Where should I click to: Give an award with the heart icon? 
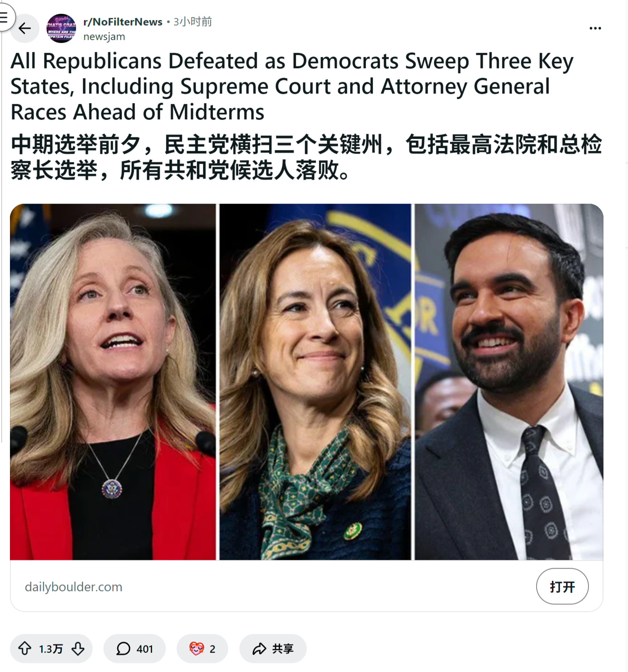click(202, 648)
